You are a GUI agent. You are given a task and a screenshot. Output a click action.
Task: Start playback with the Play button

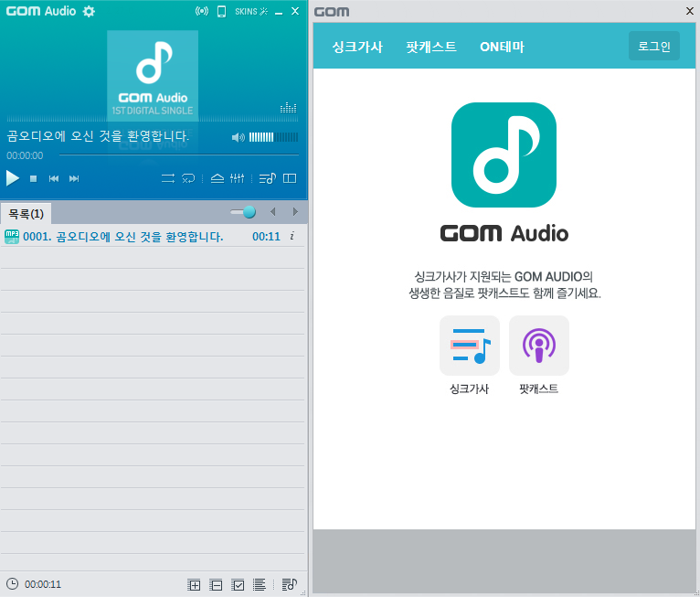pos(13,178)
